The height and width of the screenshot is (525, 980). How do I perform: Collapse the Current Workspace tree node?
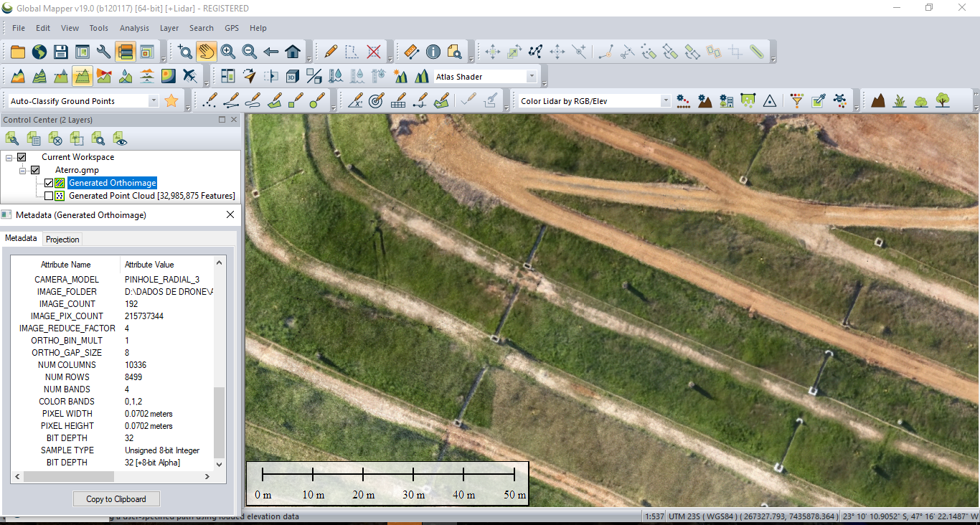click(x=9, y=157)
